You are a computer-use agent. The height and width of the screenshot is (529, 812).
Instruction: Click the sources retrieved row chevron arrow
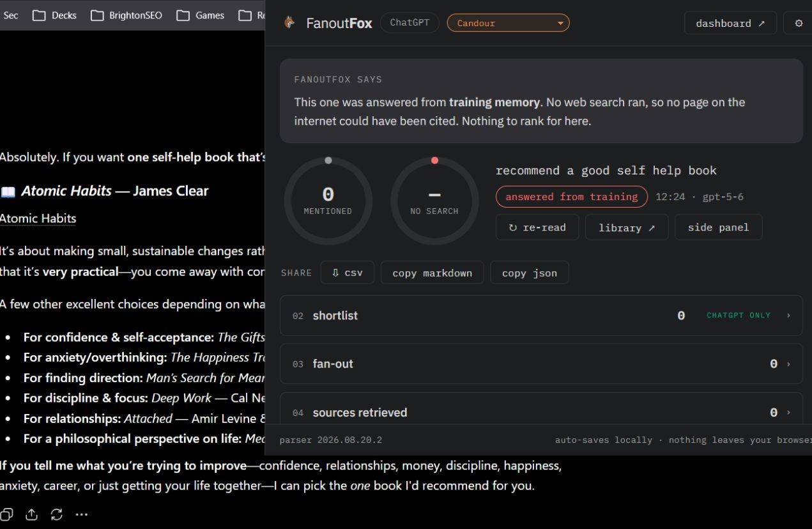[788, 413]
